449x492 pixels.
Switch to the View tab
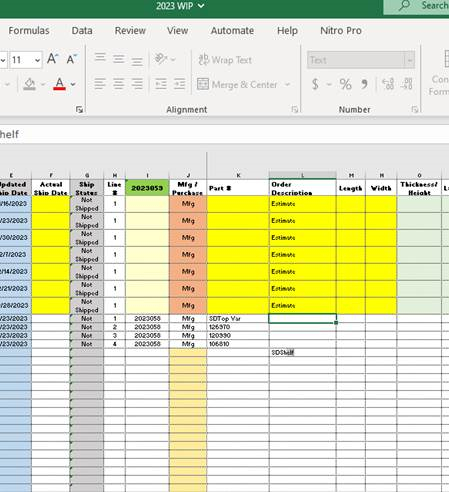coord(177,31)
